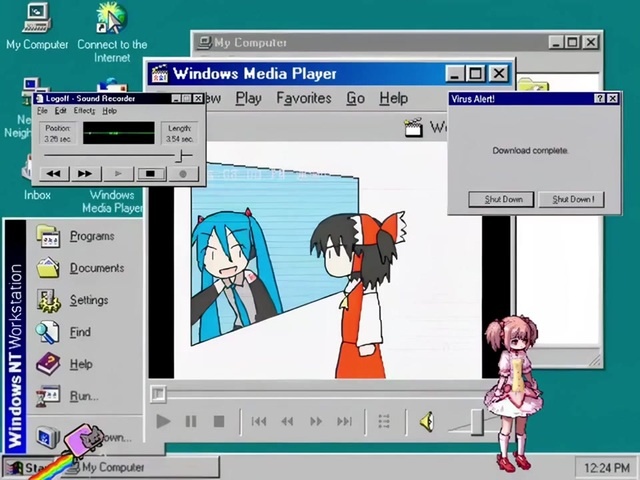This screenshot has height=480, width=640.
Task: Click Seek to Start in Sound Recorder
Action: coord(53,173)
